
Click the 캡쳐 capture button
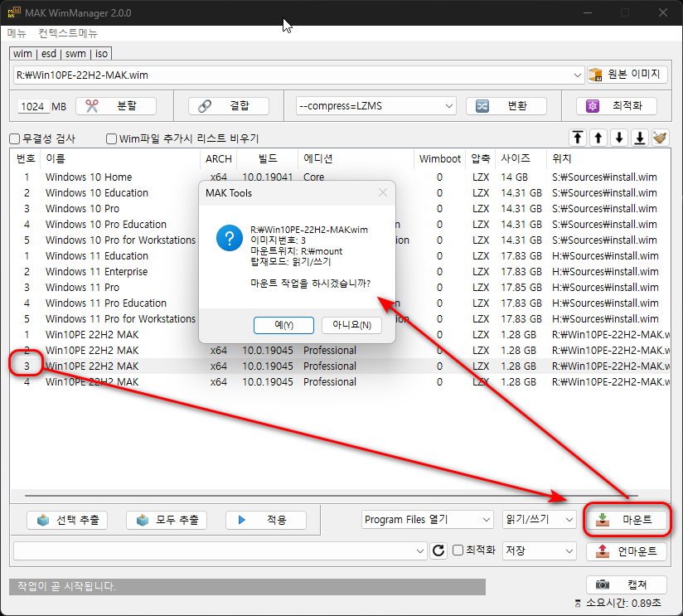pyautogui.click(x=627, y=584)
